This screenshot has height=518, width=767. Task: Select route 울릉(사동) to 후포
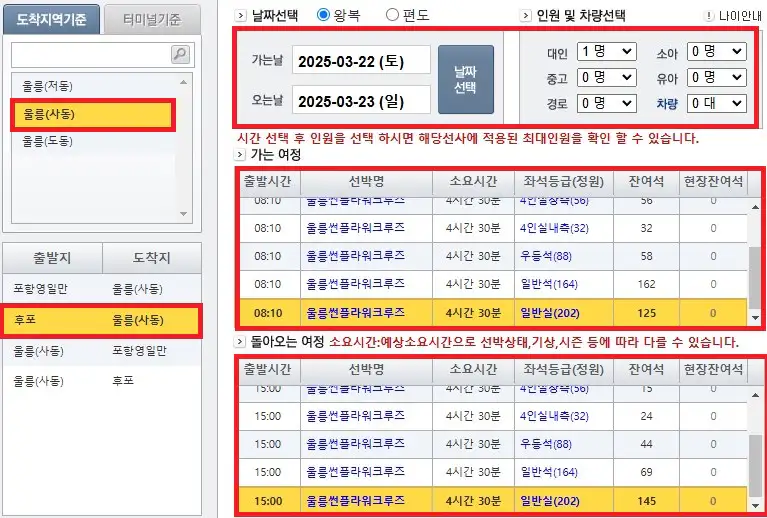tap(102, 381)
